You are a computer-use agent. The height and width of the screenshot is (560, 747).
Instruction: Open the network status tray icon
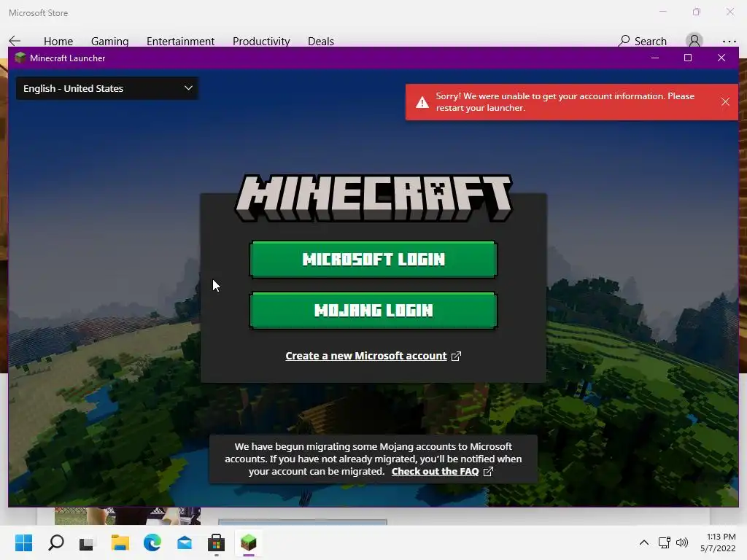[664, 542]
